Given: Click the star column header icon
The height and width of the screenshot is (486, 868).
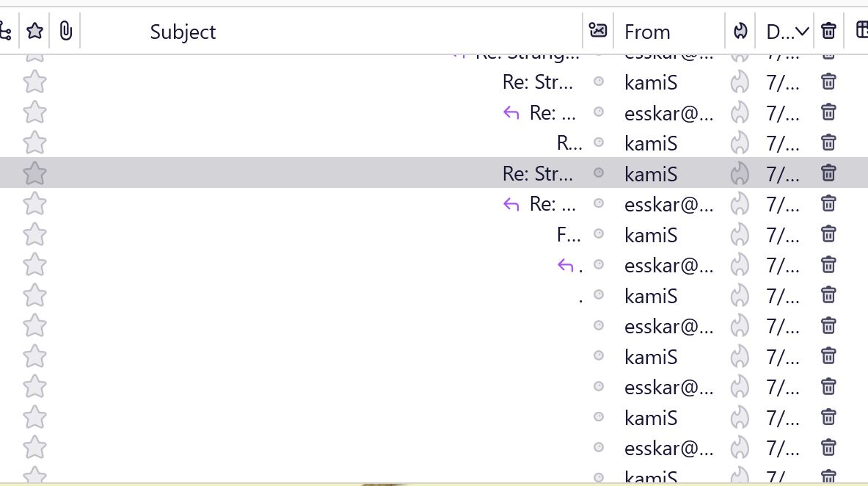Looking at the screenshot, I should pos(35,31).
